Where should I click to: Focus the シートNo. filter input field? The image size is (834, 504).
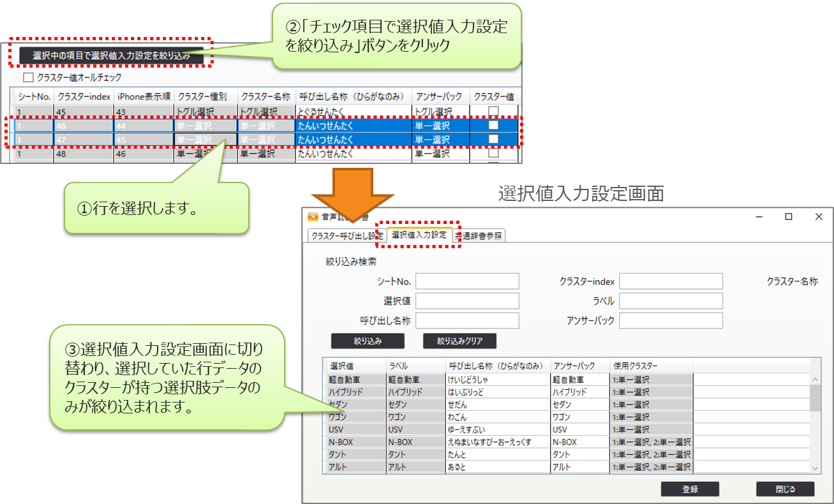pyautogui.click(x=467, y=281)
